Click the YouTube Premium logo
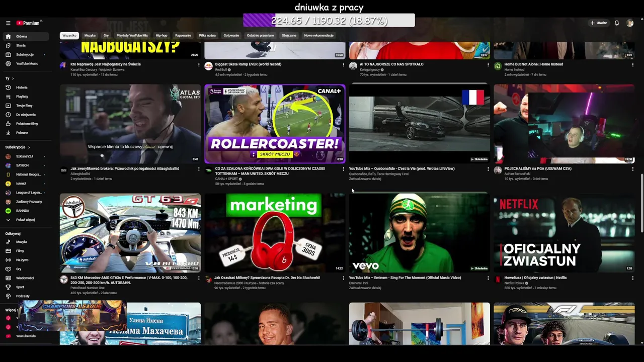The image size is (644, 362). (29, 23)
